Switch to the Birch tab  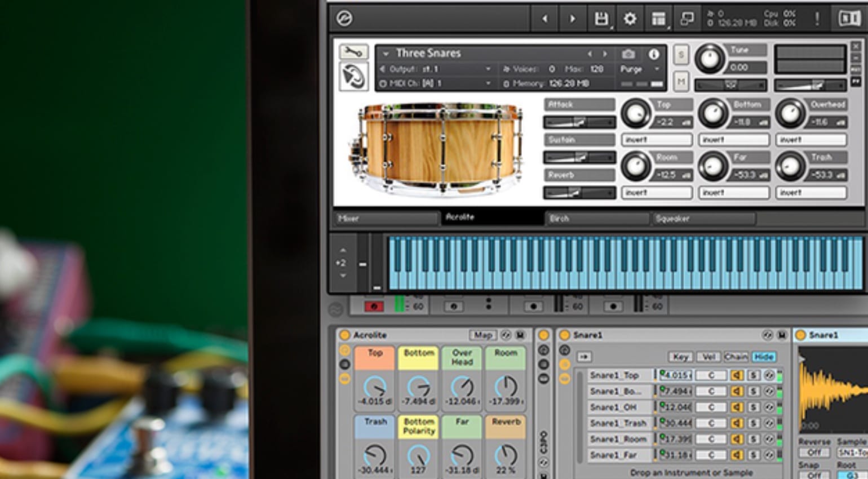[x=597, y=218]
